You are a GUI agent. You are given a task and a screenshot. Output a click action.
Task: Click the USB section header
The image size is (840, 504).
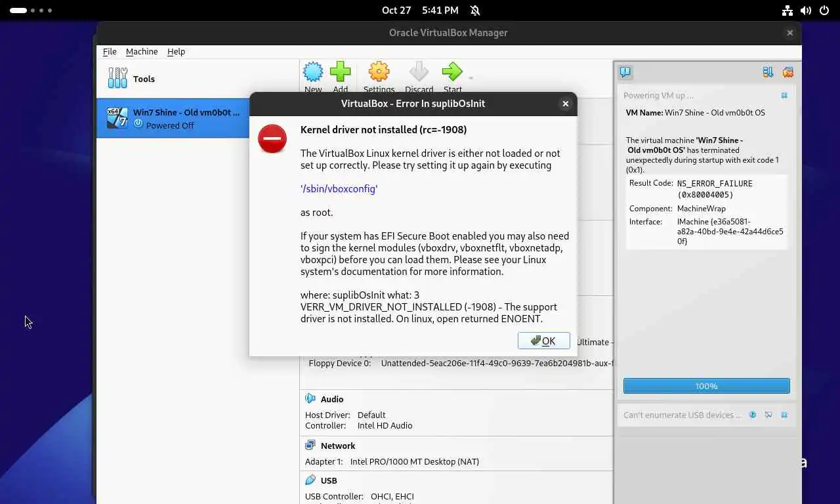[329, 480]
